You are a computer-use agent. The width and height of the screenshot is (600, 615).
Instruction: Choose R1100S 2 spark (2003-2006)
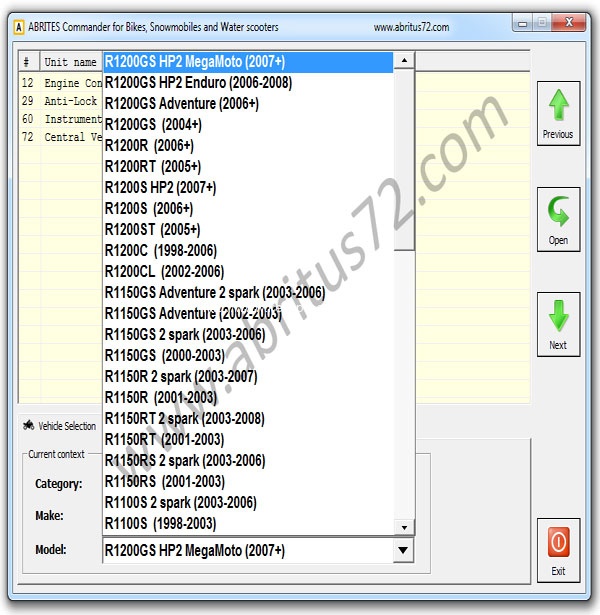pyautogui.click(x=248, y=502)
